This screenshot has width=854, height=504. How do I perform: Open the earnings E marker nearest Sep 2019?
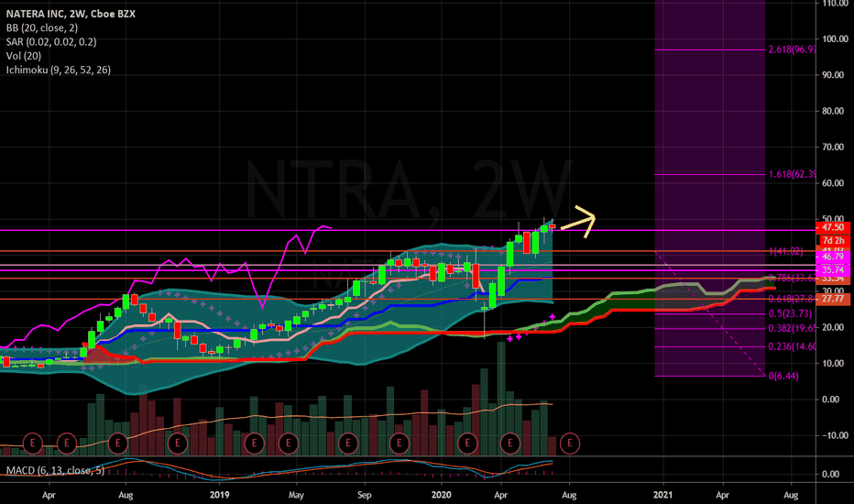coord(348,443)
